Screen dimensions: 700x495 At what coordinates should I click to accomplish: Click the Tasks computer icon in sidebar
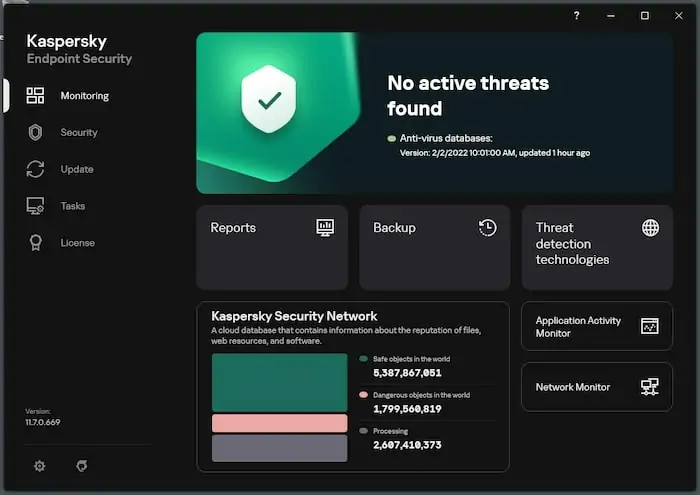click(x=35, y=206)
